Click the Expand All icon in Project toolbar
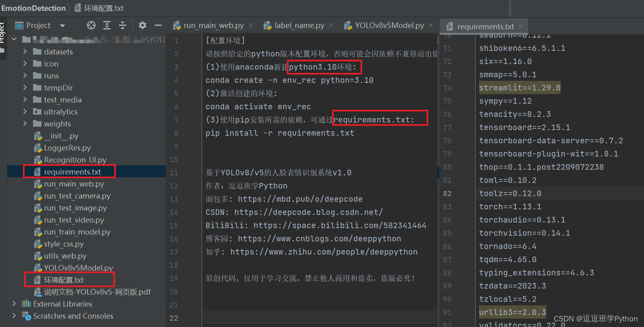644x327 pixels. click(107, 26)
